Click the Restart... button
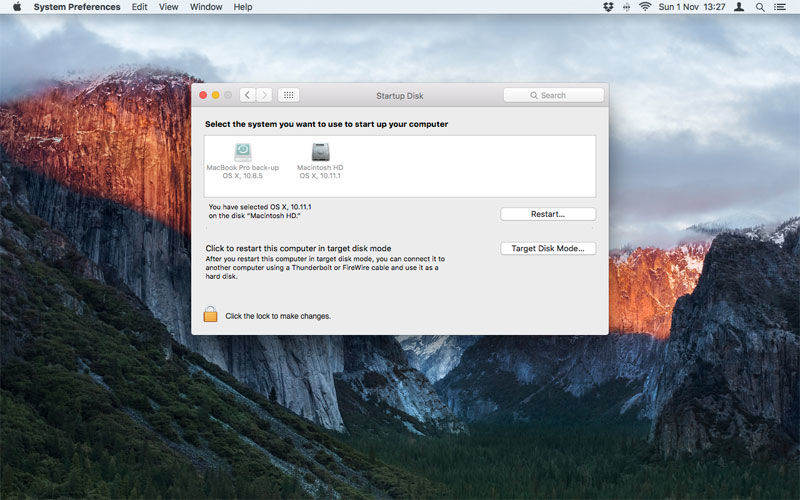 (548, 214)
